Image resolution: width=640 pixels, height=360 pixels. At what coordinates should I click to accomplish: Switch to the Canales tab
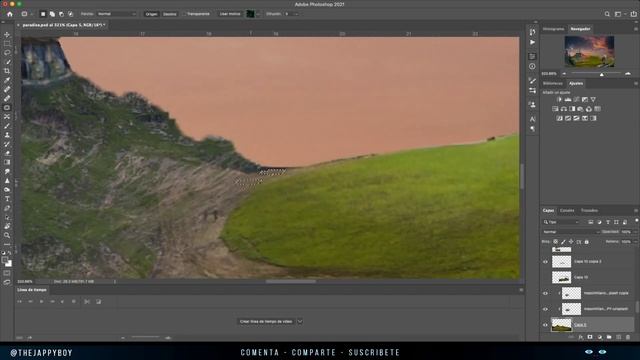point(567,211)
